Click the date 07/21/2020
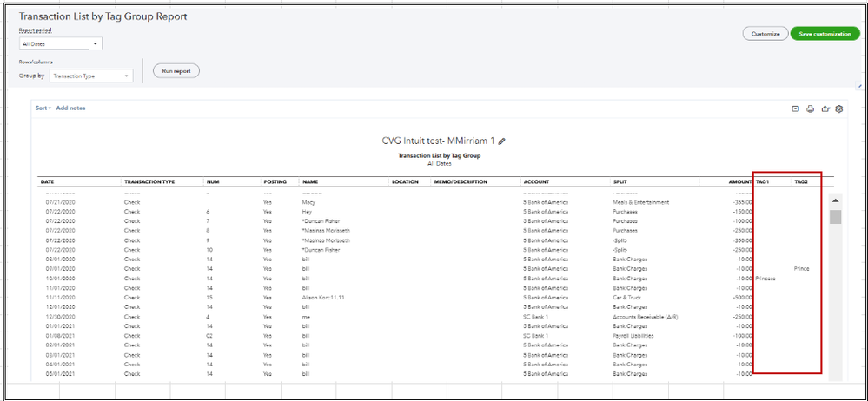868x401 pixels. point(58,202)
